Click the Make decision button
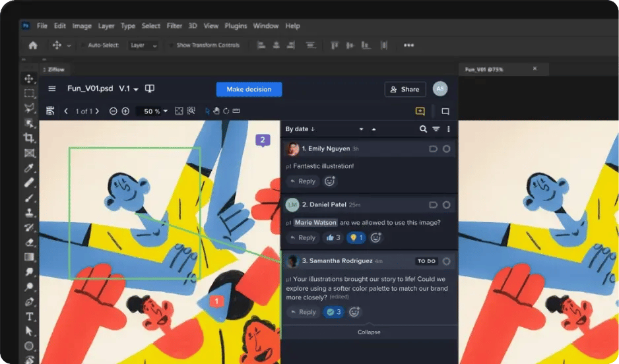 click(249, 89)
